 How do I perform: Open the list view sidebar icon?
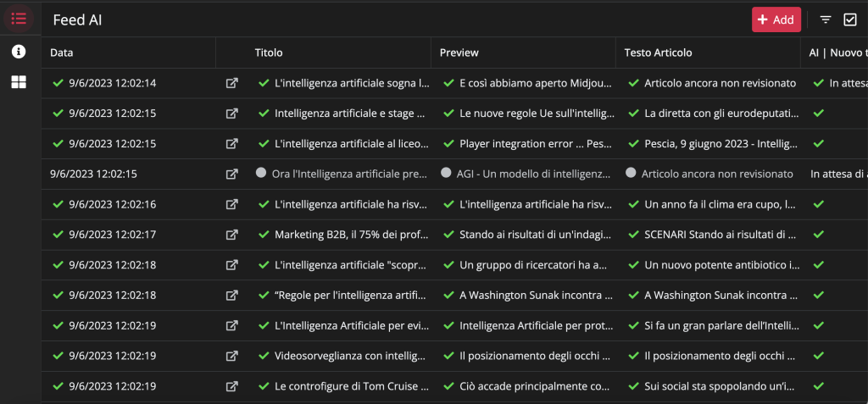point(19,19)
